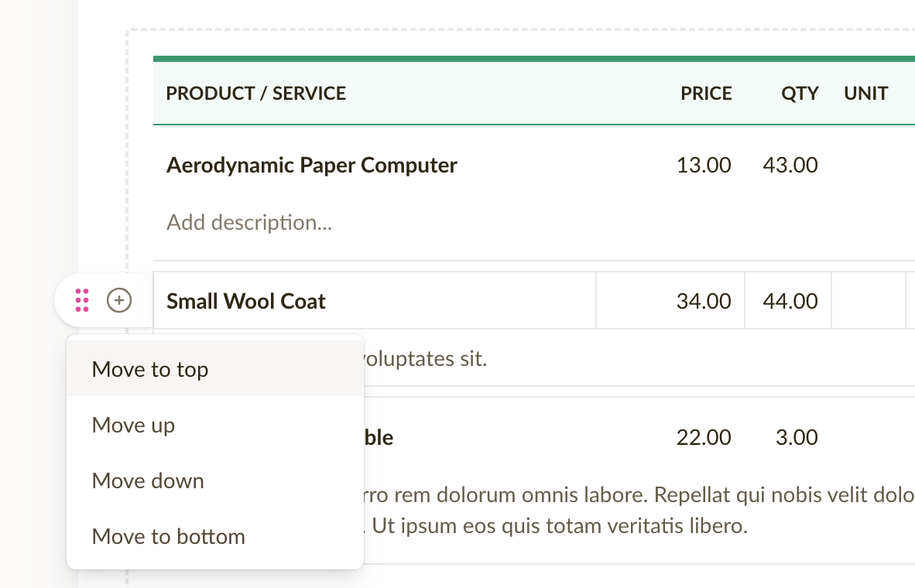Click the pink drag handle dots icon
Image resolution: width=915 pixels, height=588 pixels.
click(82, 300)
